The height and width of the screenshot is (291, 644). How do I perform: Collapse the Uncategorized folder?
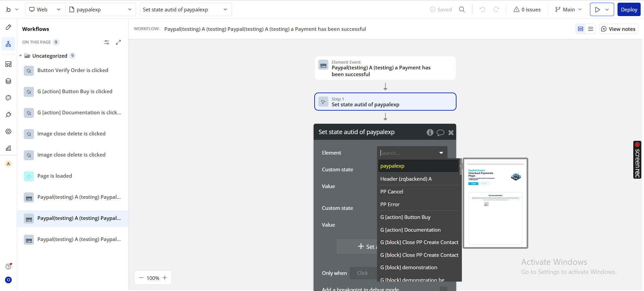pyautogui.click(x=20, y=56)
